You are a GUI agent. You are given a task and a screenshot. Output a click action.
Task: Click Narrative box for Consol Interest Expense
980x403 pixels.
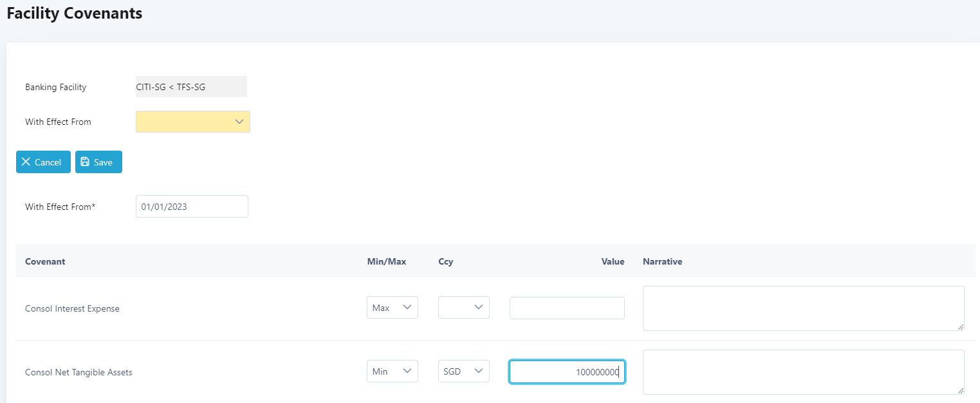point(804,308)
